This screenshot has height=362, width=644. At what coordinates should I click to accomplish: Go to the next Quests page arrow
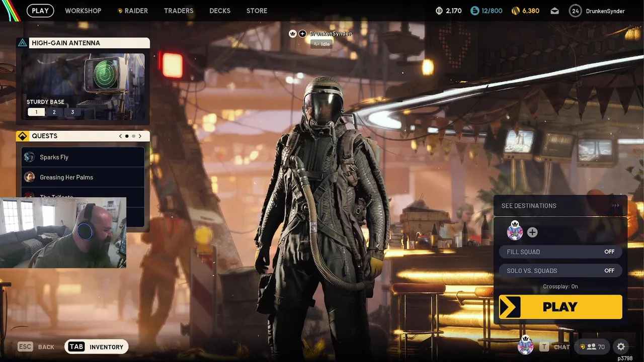coord(140,136)
